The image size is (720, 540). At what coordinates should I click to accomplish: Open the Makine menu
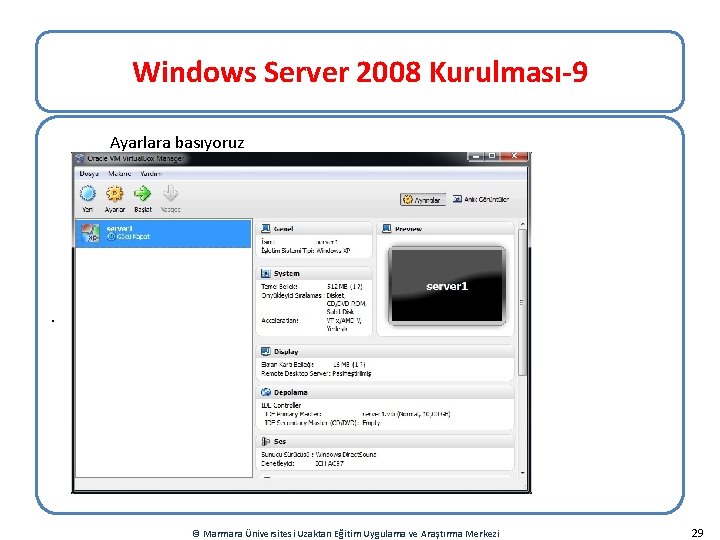pyautogui.click(x=119, y=174)
